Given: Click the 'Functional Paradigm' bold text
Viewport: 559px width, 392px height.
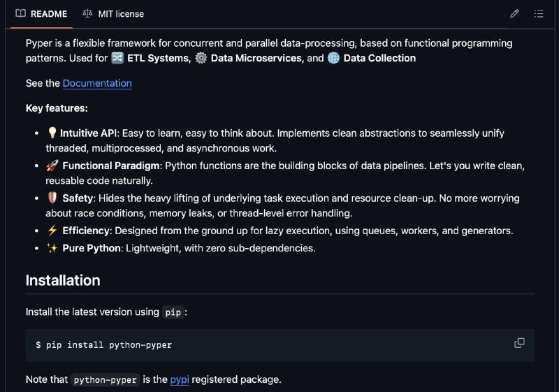Looking at the screenshot, I should [111, 166].
